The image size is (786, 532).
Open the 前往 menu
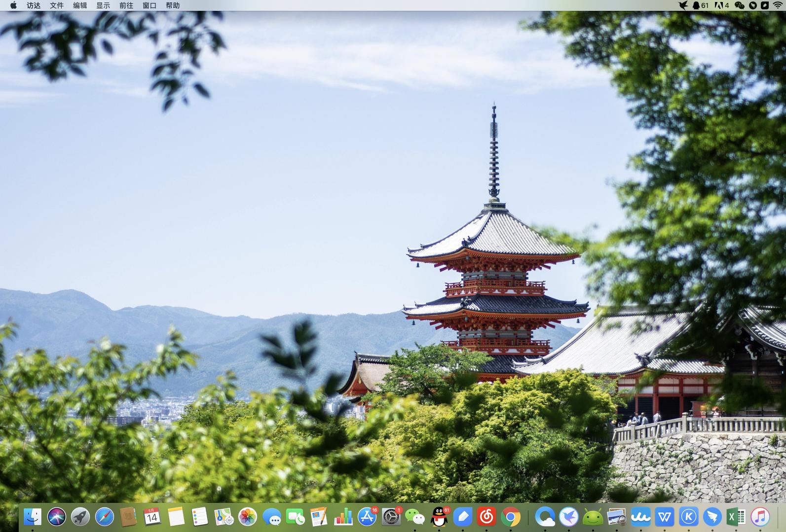click(x=126, y=5)
